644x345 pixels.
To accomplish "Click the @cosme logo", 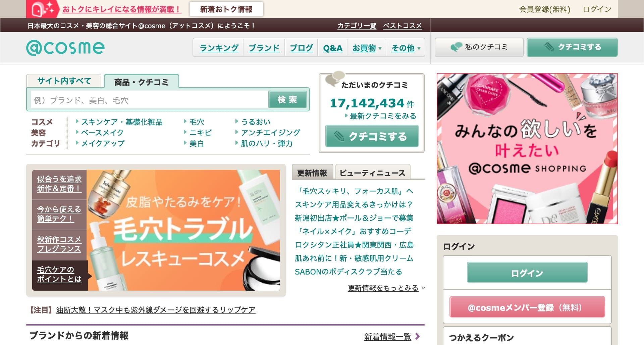I will 65,47.
